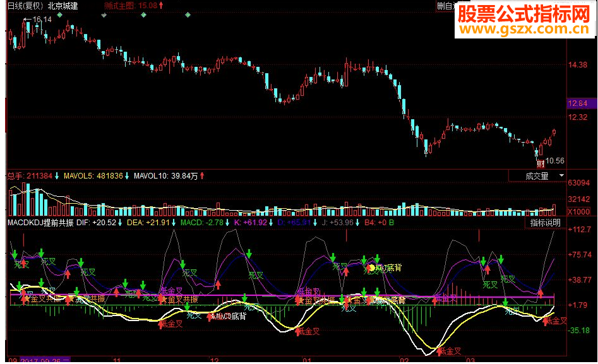The image size is (598, 364).
Task: Click the 02 month label on time axis
Action: (x=404, y=360)
